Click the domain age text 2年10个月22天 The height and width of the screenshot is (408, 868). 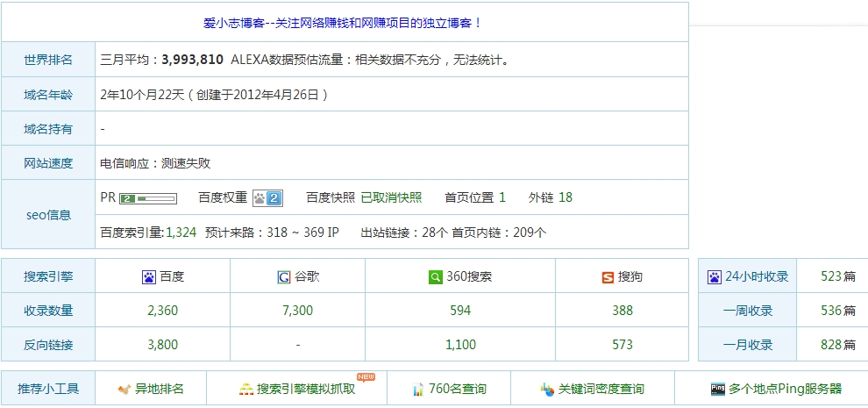pos(142,95)
